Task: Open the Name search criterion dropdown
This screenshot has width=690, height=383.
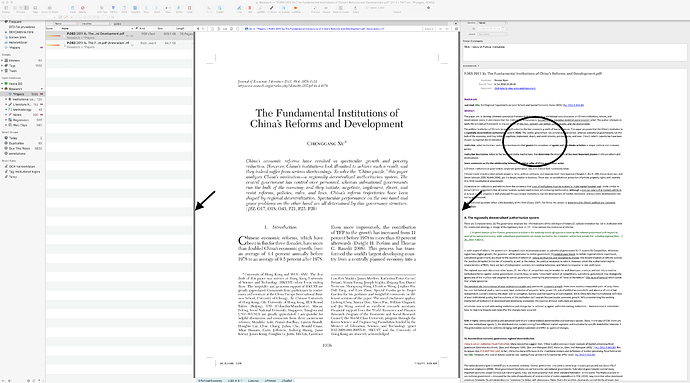Action: [x=65, y=23]
